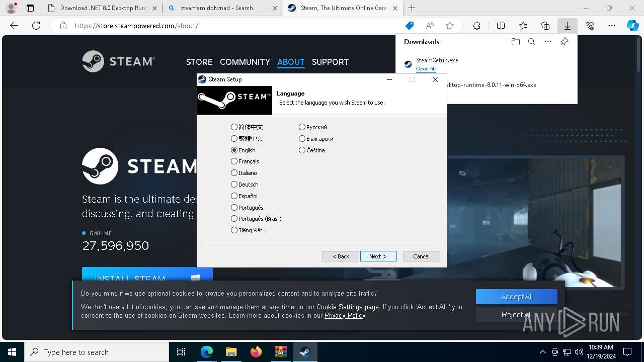Add this page to favorites star

450,26
